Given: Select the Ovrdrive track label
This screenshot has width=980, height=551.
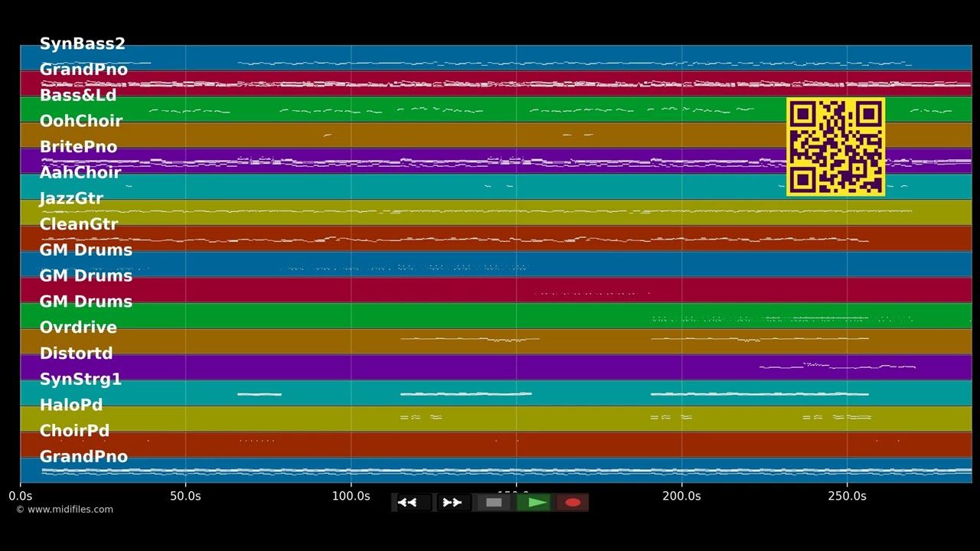Looking at the screenshot, I should coord(78,328).
